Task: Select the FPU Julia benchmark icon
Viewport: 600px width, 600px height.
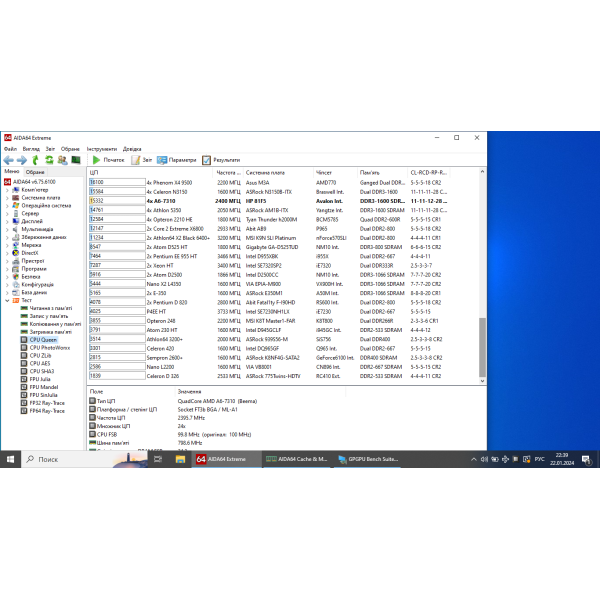Action: point(24,379)
